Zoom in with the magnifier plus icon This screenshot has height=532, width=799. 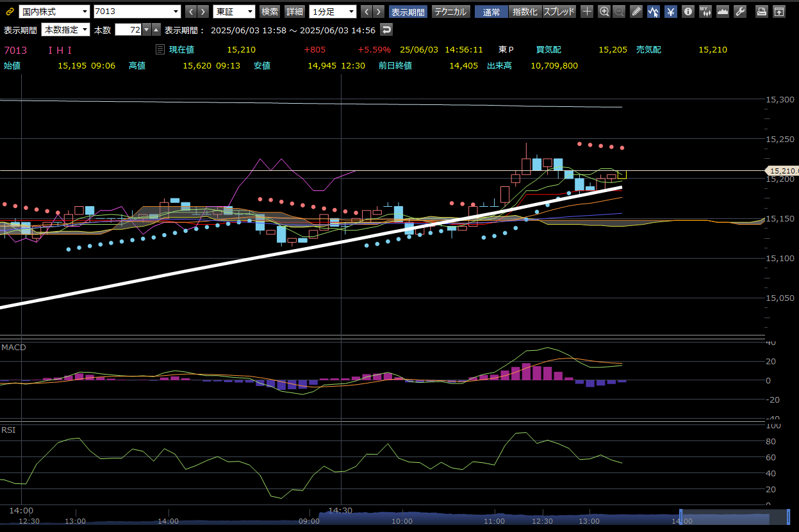(x=604, y=12)
